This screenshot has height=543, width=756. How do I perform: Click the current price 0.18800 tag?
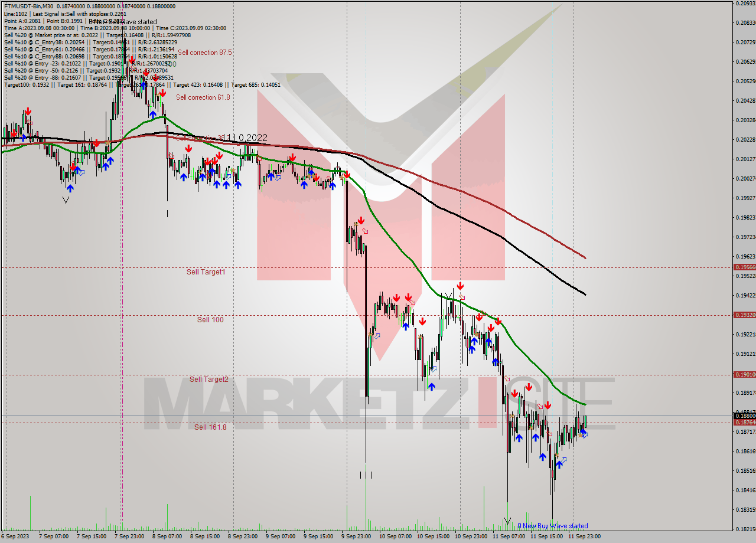pyautogui.click(x=744, y=416)
